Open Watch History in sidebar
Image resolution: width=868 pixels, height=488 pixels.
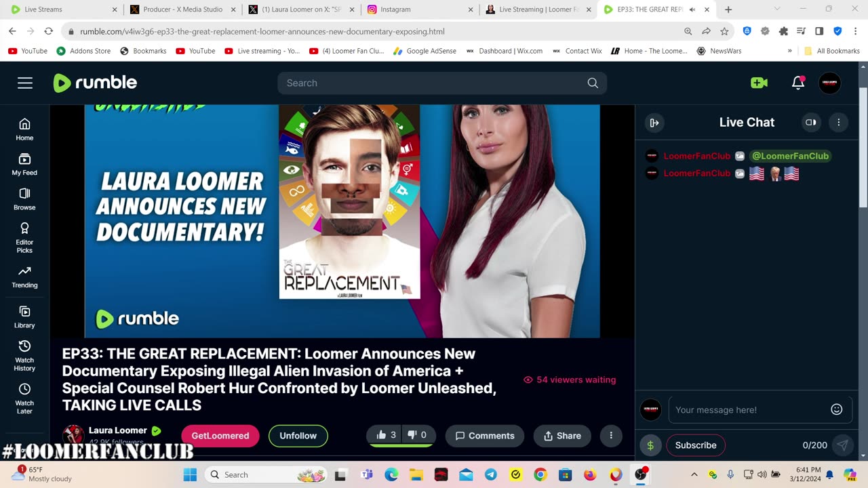click(24, 356)
